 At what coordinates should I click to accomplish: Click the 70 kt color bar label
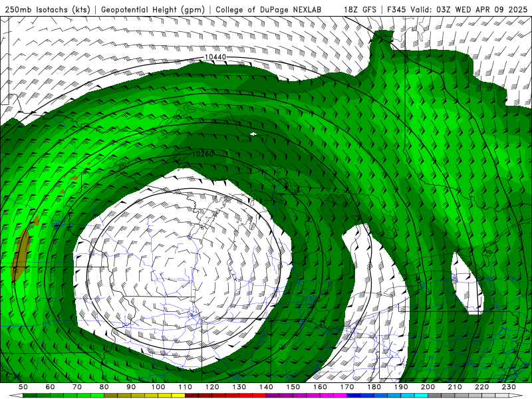77,387
